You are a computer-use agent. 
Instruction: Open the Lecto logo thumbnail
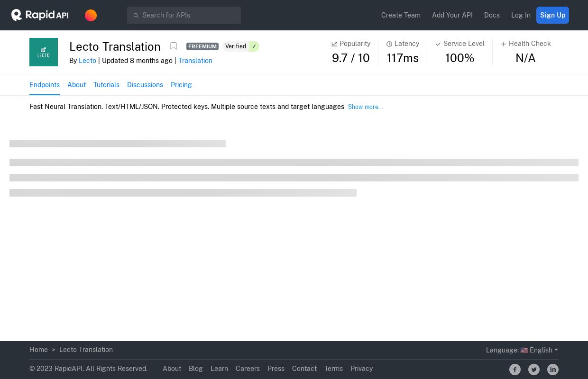pos(44,52)
